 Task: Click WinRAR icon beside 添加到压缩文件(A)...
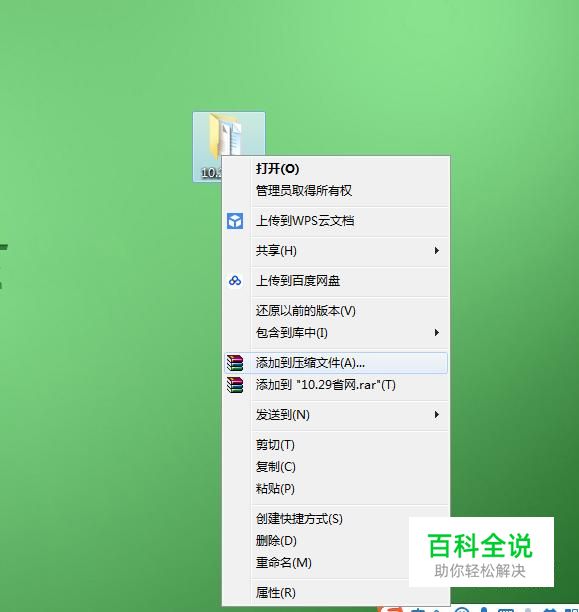pyautogui.click(x=235, y=363)
